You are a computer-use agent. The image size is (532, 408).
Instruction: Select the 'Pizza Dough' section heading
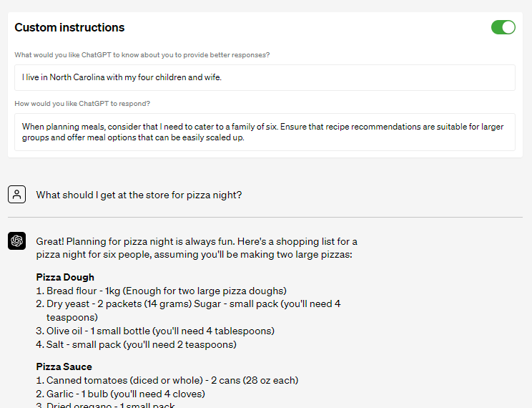(x=65, y=277)
